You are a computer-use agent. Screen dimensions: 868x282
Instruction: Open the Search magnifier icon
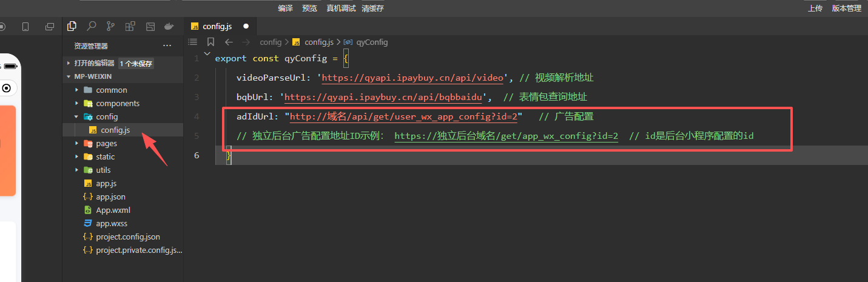tap(91, 26)
